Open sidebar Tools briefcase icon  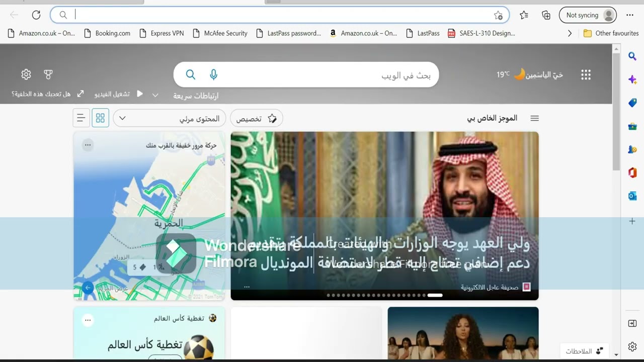pos(632,126)
